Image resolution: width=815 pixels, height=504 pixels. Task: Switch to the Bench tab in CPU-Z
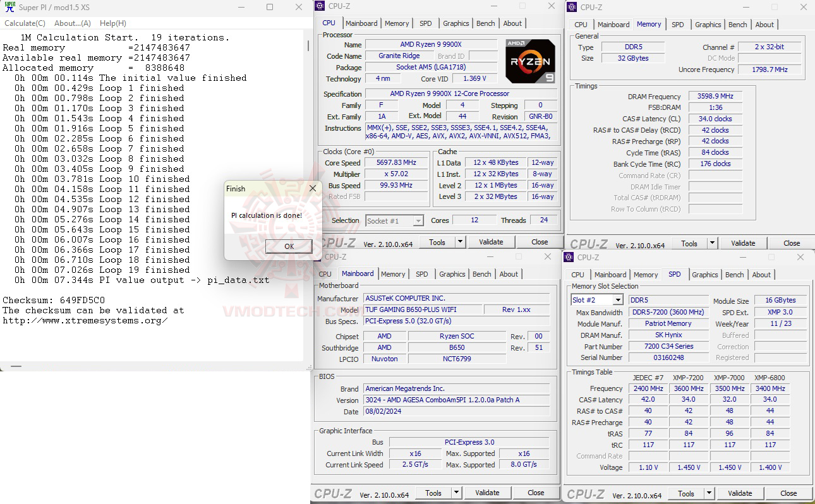[485, 23]
